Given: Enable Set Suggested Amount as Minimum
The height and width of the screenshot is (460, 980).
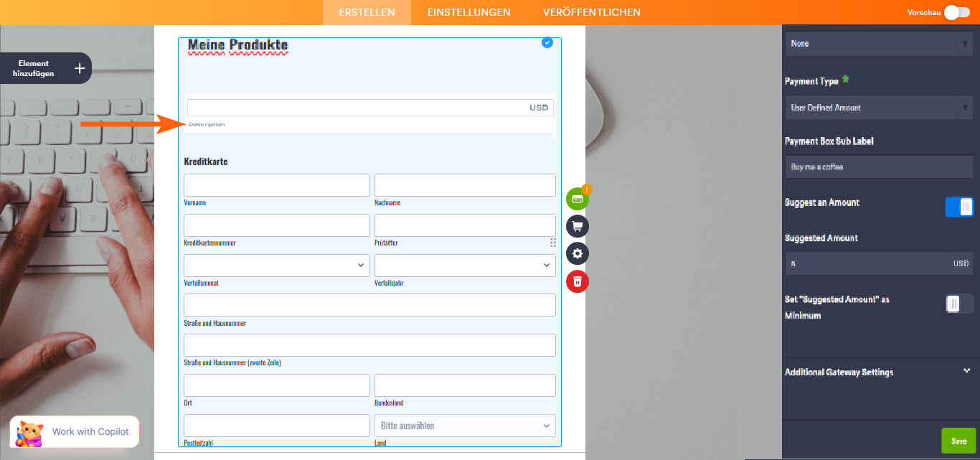Looking at the screenshot, I should click(958, 304).
